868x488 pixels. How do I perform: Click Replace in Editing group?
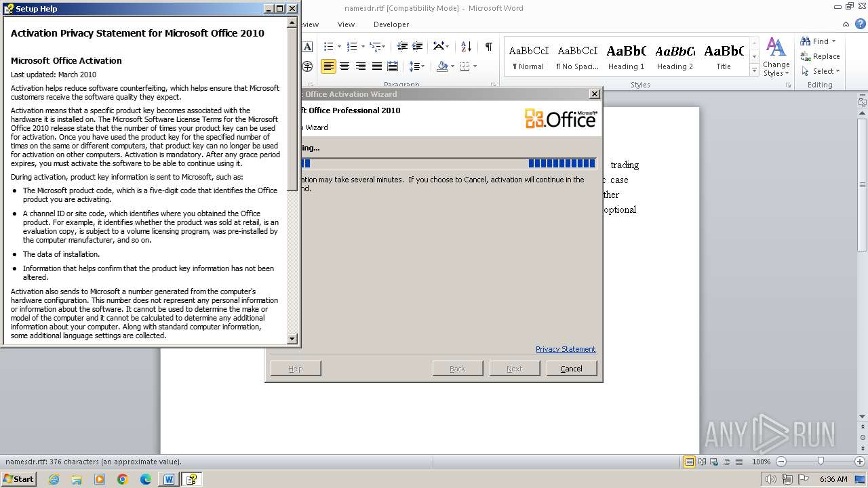tap(820, 56)
